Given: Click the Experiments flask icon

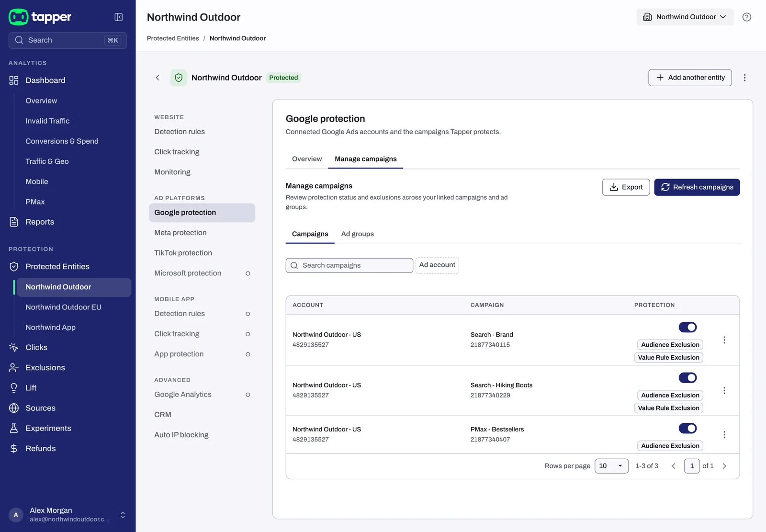Looking at the screenshot, I should [x=14, y=428].
